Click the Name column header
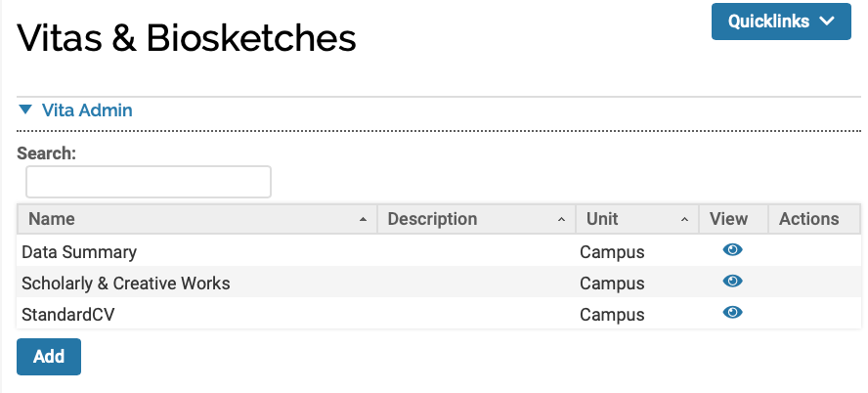This screenshot has height=393, width=868. (51, 219)
